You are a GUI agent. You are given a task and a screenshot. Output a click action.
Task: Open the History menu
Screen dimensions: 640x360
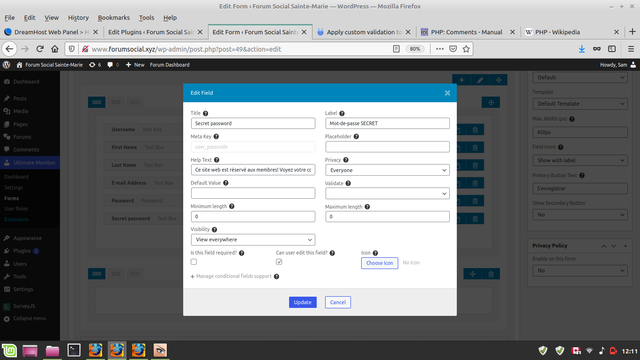click(x=78, y=18)
